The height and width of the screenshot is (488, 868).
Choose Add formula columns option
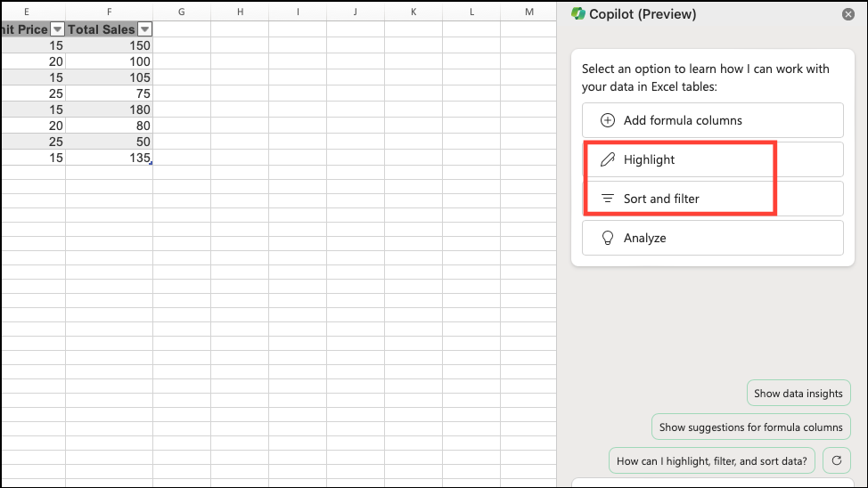712,120
